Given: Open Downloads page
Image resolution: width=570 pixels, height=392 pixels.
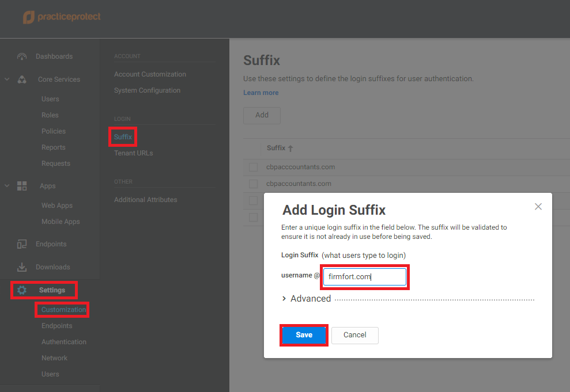Looking at the screenshot, I should click(52, 267).
